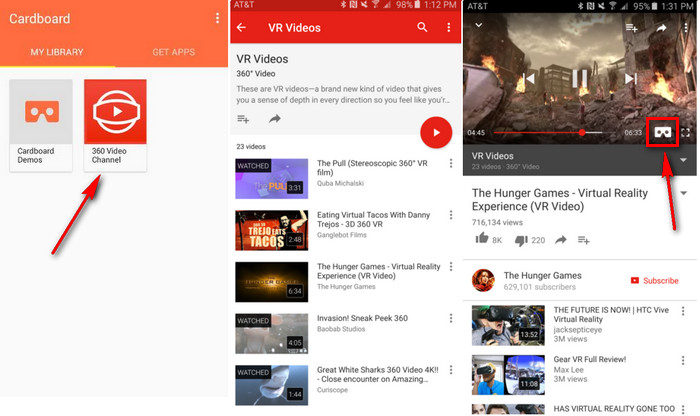Share video using arrow below the title
The height and width of the screenshot is (416, 700).
click(x=561, y=240)
